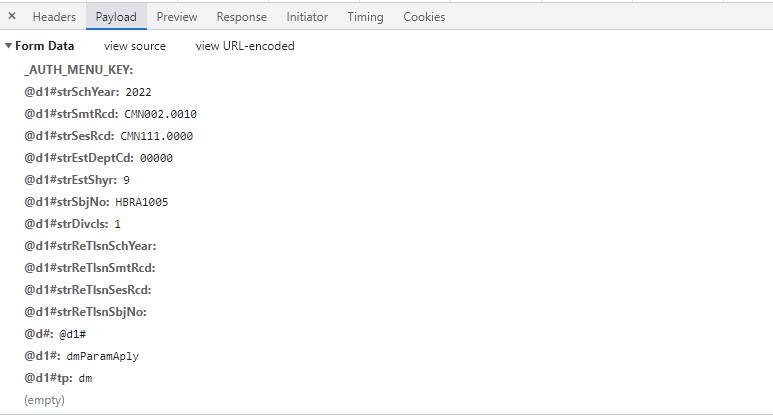Open the Preview tab
Viewport: 773px width, 415px height.
[177, 17]
